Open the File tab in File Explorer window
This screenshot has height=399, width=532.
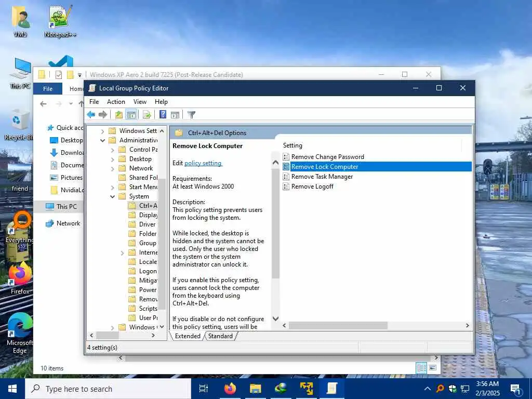48,88
